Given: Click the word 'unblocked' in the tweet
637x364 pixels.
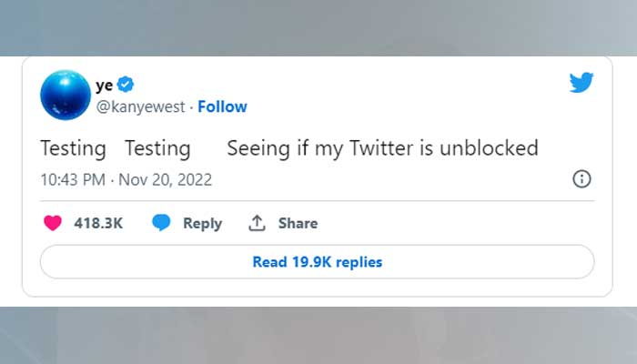Looking at the screenshot, I should click(x=489, y=147).
